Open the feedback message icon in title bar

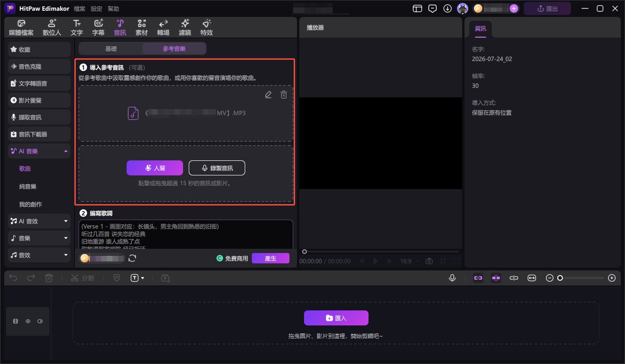(432, 8)
